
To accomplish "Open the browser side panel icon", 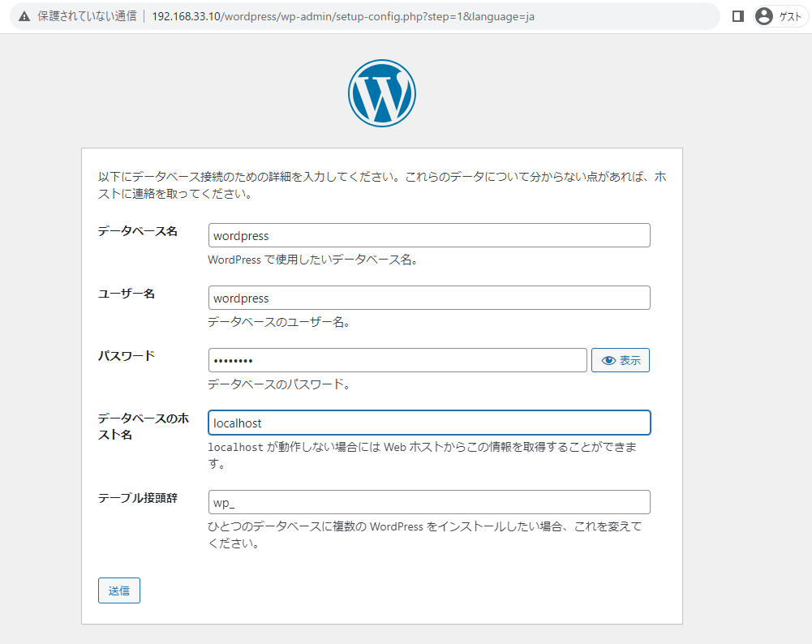I will pyautogui.click(x=738, y=16).
